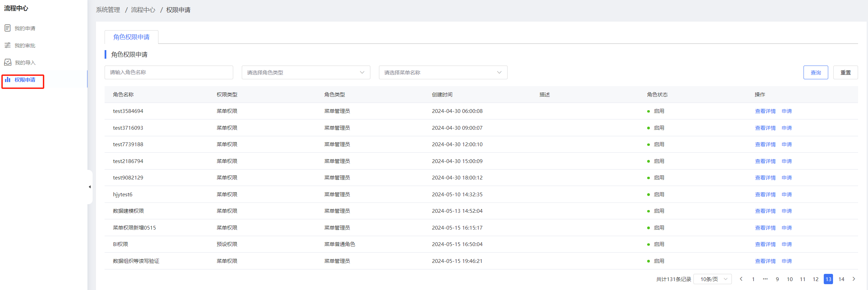868x290 pixels.
Task: Click the 我的导入 inbox icon
Action: tap(8, 62)
